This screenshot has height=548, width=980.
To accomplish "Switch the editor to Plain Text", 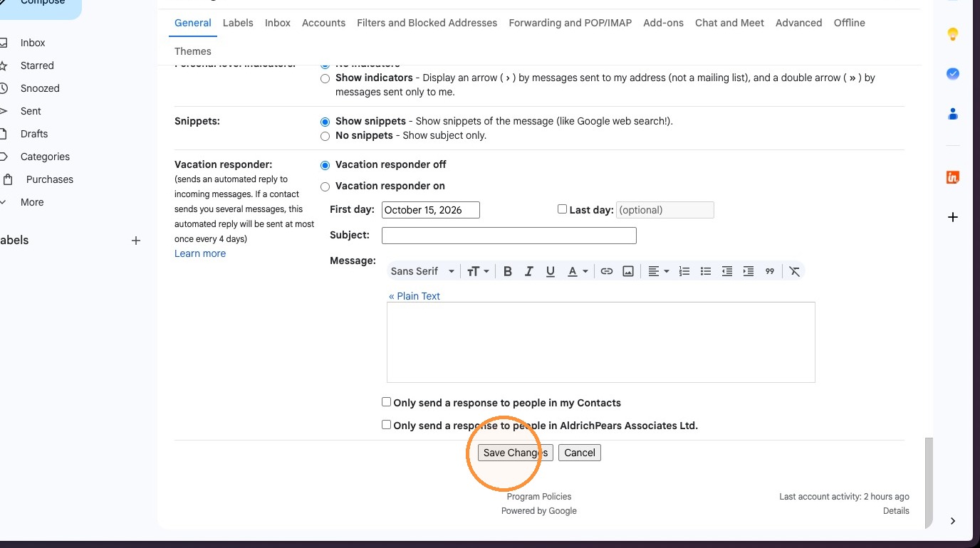I will (415, 296).
